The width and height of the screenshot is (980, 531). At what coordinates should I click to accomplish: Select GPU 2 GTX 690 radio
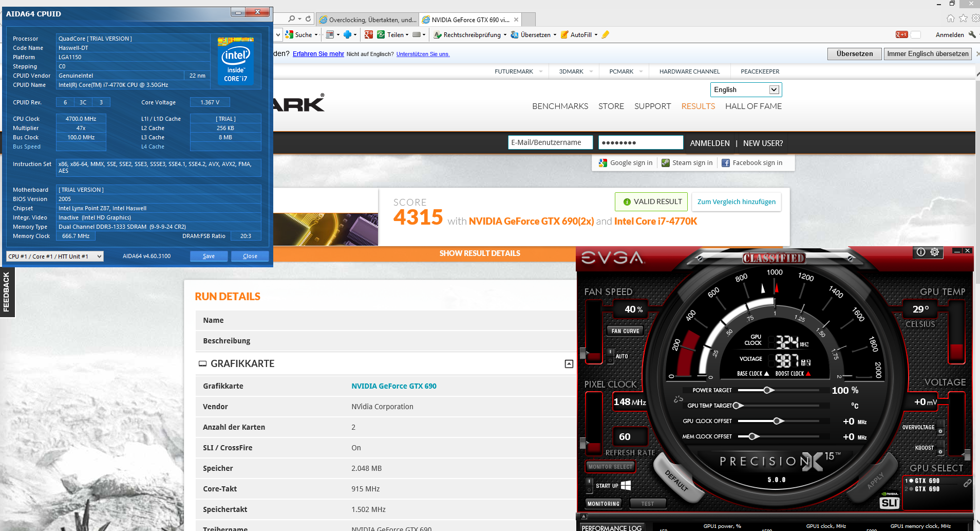(x=911, y=489)
